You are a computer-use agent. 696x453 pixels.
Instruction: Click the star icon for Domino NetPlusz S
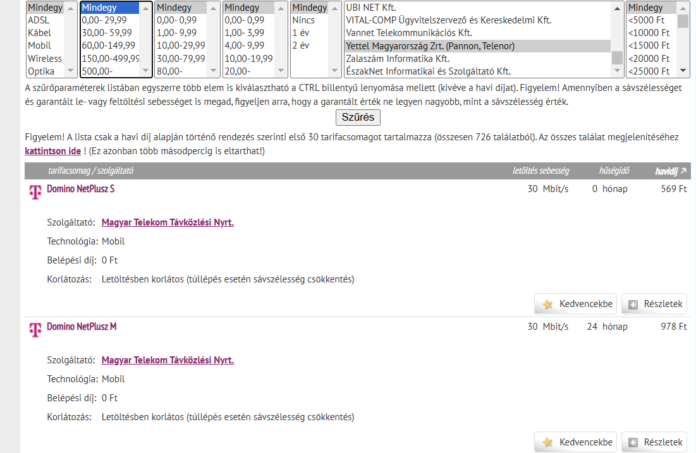coord(547,304)
